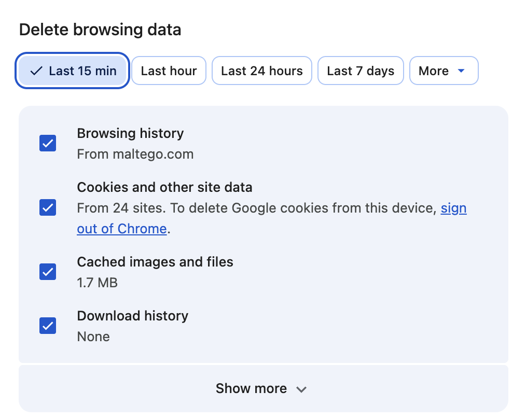Uncheck the Browsing history checkbox
This screenshot has width=526, height=420.
pos(48,143)
